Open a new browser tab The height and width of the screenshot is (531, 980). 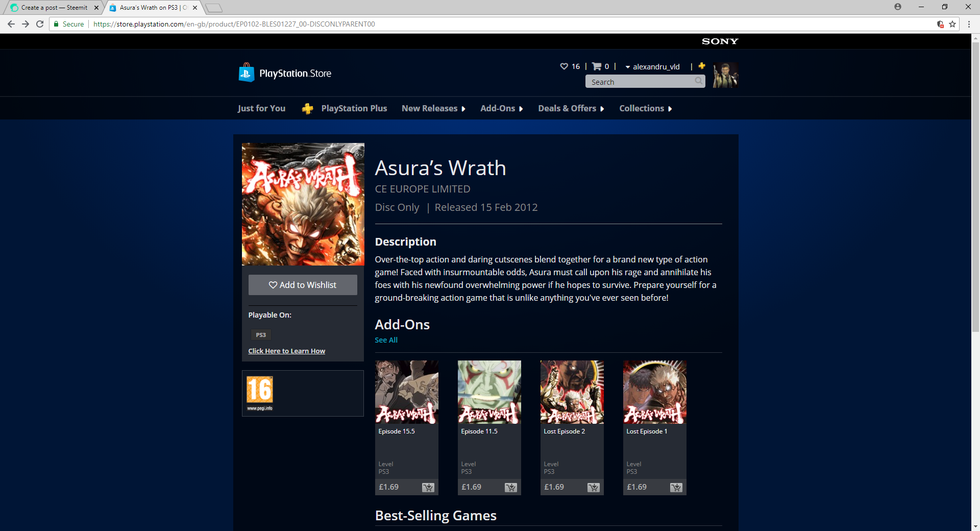214,8
